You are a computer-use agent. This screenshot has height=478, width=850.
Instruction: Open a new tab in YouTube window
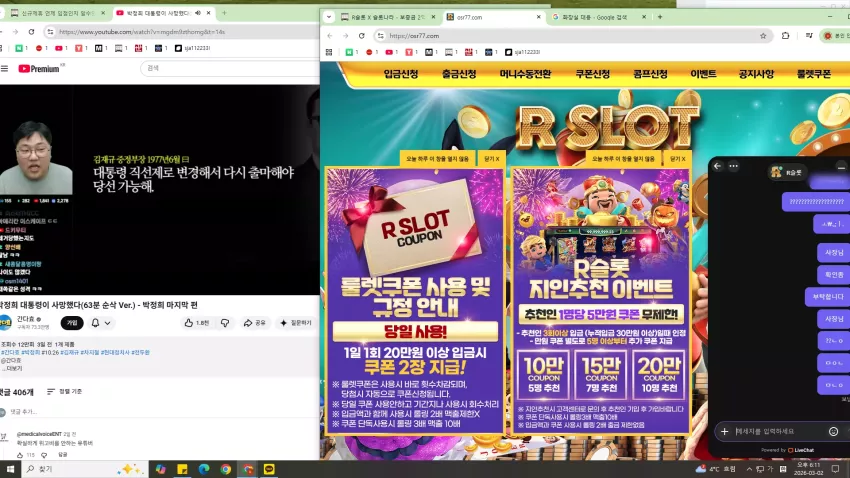point(224,13)
